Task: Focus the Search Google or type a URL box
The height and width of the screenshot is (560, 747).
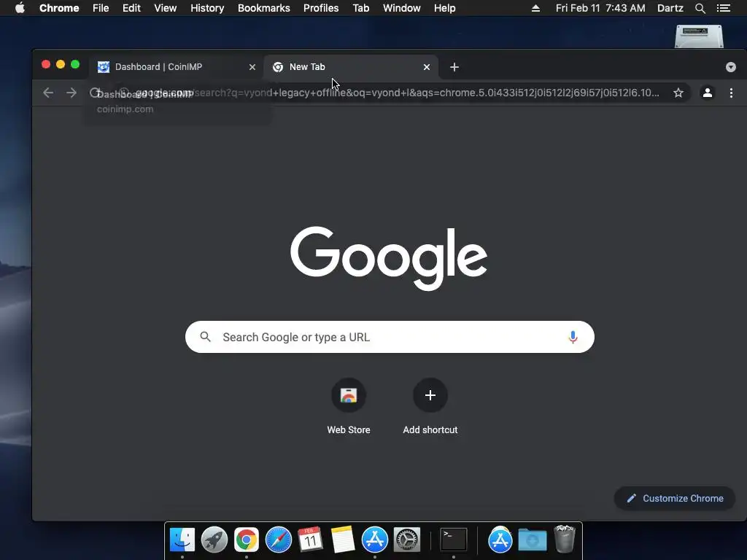Action: 390,337
